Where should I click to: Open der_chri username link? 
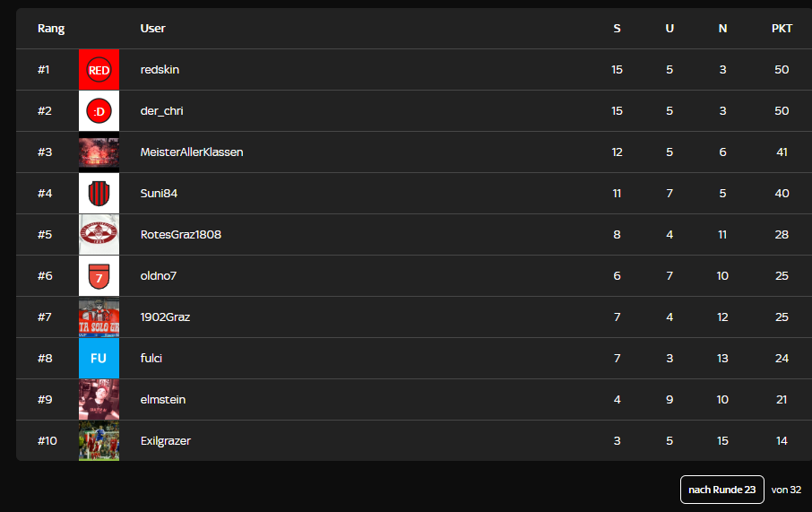[x=161, y=111]
